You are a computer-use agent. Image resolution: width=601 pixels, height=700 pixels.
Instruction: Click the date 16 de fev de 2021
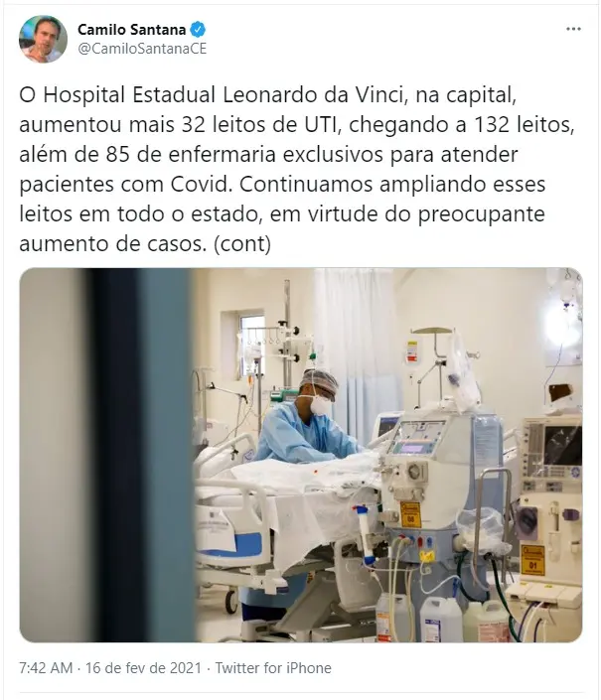pyautogui.click(x=143, y=668)
